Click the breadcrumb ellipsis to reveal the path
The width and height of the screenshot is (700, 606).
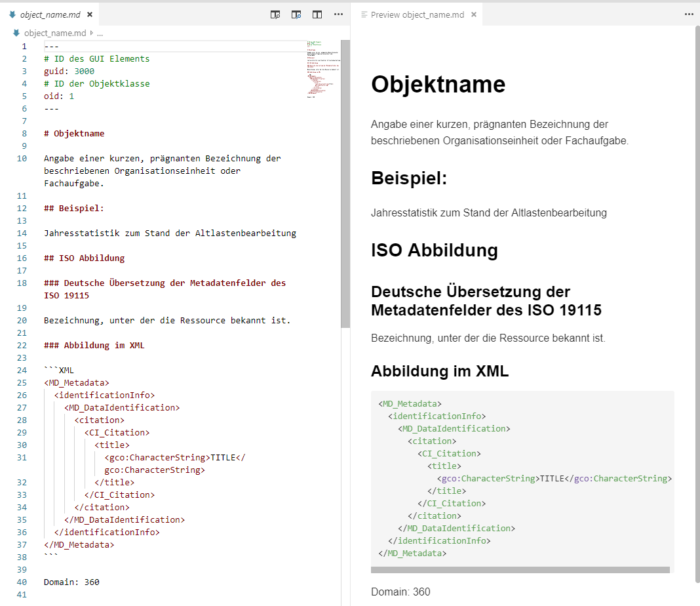(100, 32)
